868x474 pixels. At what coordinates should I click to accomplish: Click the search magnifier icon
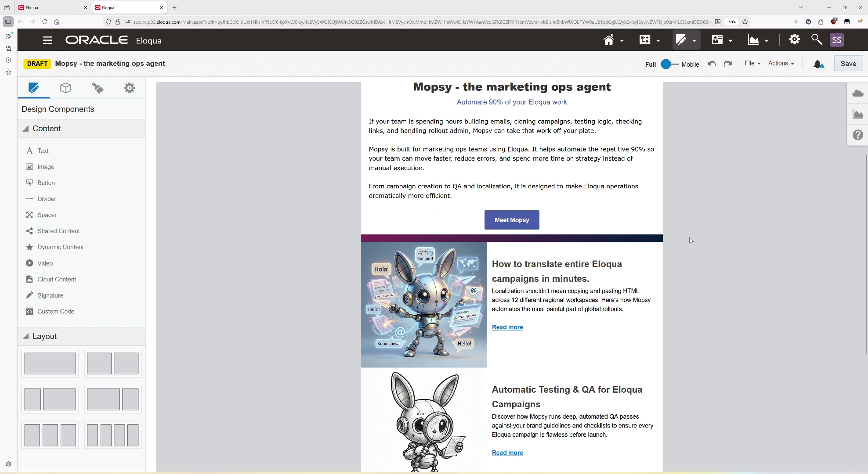click(817, 39)
